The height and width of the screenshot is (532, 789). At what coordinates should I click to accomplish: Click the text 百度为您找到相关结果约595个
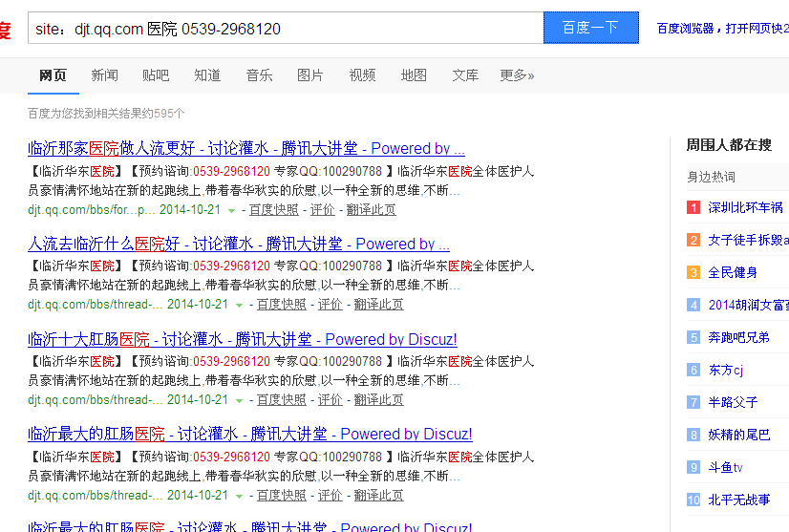tap(106, 114)
